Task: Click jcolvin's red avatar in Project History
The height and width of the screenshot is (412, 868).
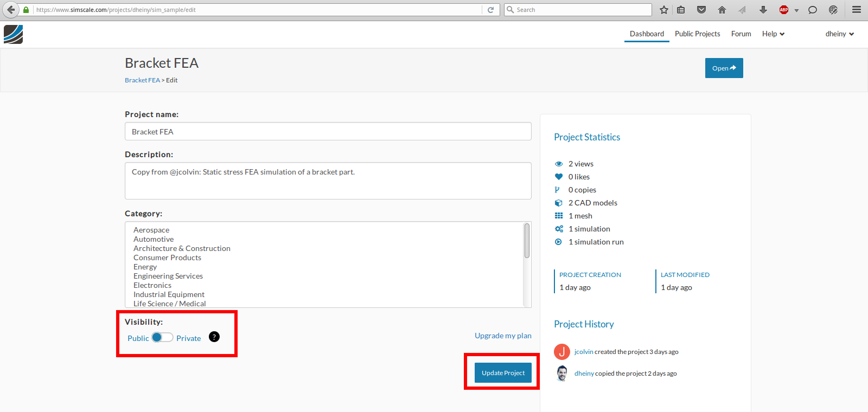Action: click(562, 352)
